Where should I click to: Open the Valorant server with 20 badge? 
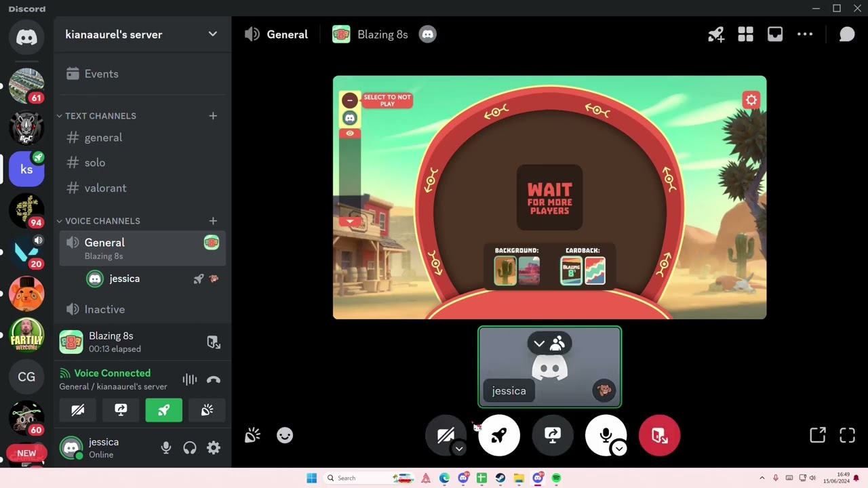(26, 252)
